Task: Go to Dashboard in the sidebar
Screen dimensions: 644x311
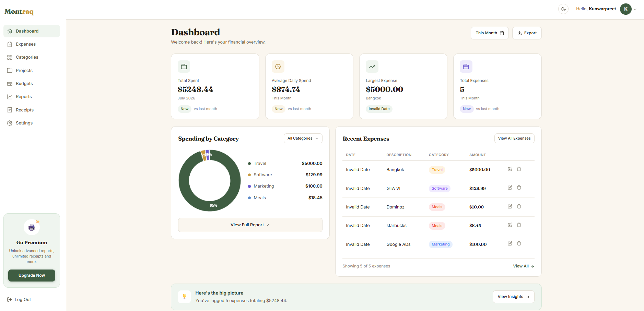Action: (x=32, y=31)
